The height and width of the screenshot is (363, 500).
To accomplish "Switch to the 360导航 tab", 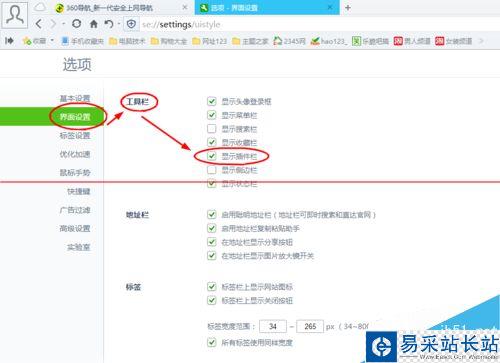I will [x=122, y=7].
